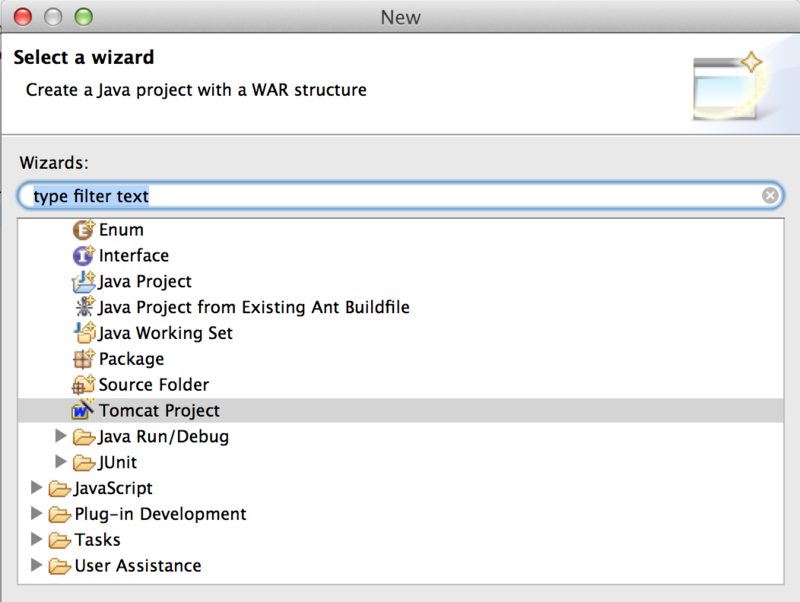
Task: Click the Source Folder icon
Action: coord(83,385)
